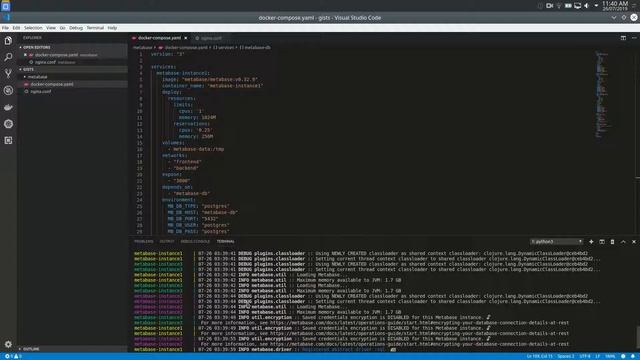This screenshot has height=360, width=640.
Task: Switch to the Problems panel tab
Action: click(144, 242)
